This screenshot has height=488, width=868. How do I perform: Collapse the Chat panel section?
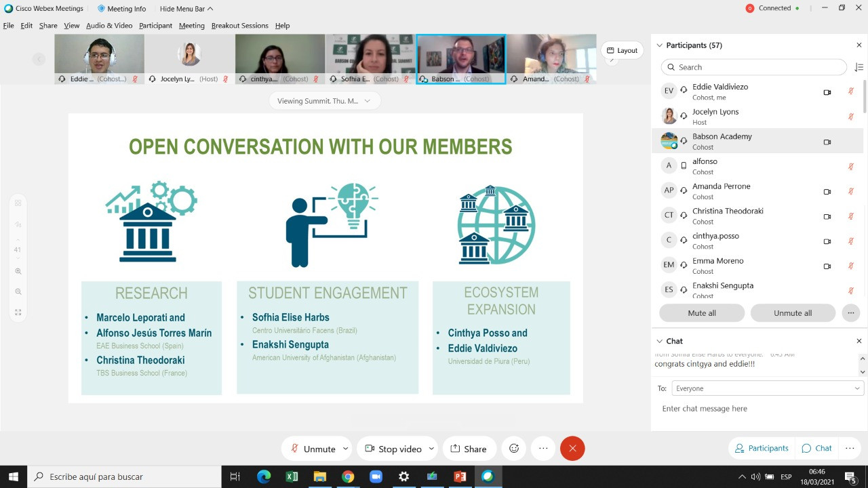pyautogui.click(x=659, y=341)
